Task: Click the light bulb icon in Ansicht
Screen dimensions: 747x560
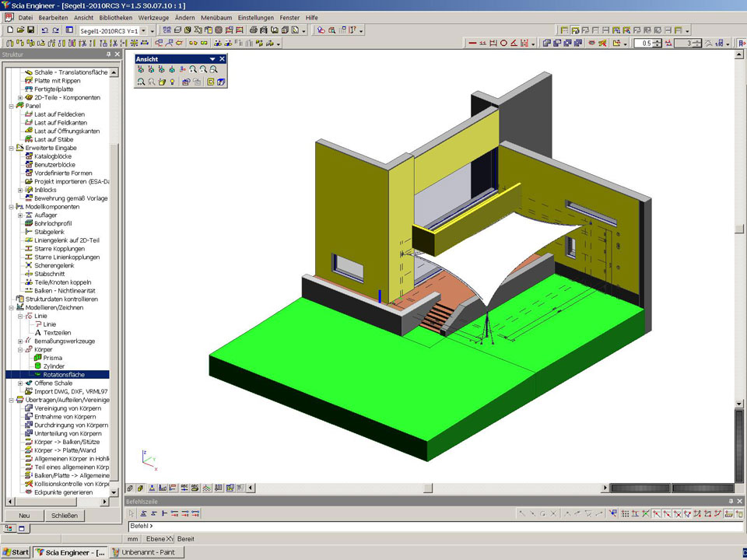Action: coord(173,82)
